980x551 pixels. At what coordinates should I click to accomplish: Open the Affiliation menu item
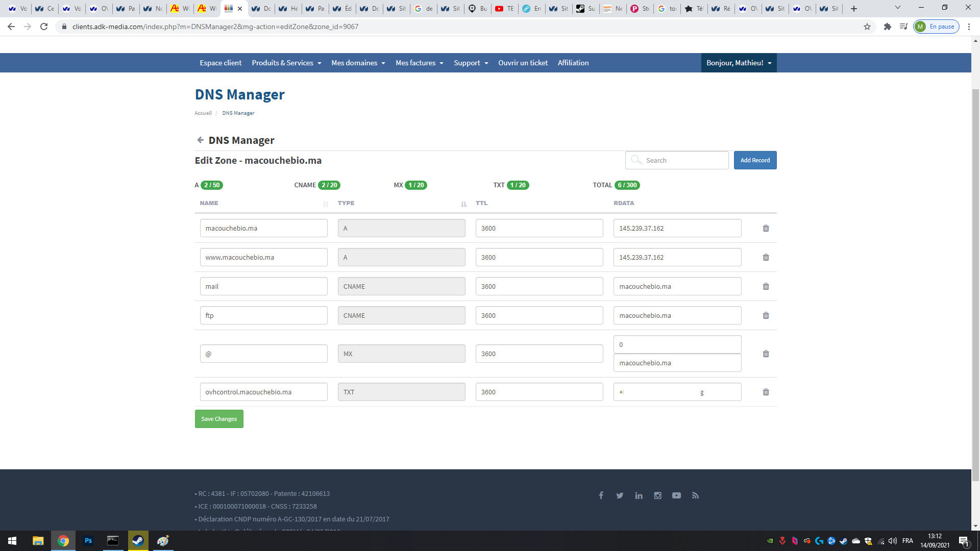click(x=573, y=63)
